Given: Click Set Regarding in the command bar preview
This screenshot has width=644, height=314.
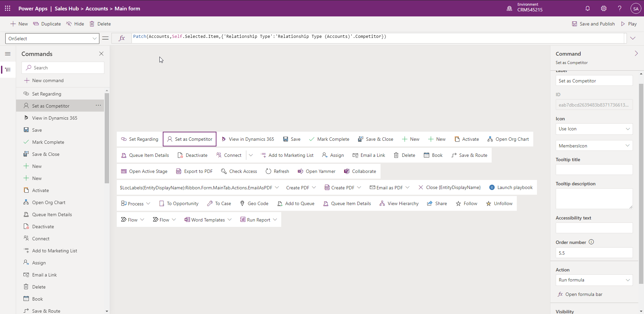Looking at the screenshot, I should (140, 139).
